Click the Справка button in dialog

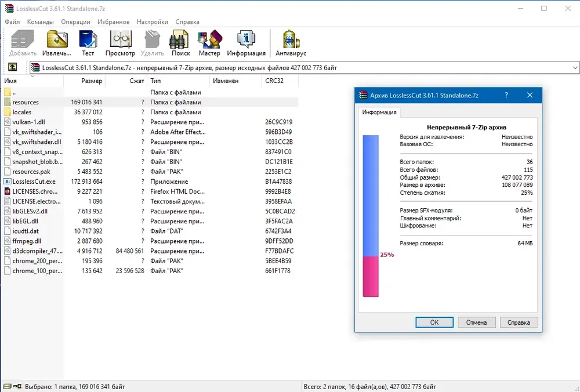click(519, 322)
